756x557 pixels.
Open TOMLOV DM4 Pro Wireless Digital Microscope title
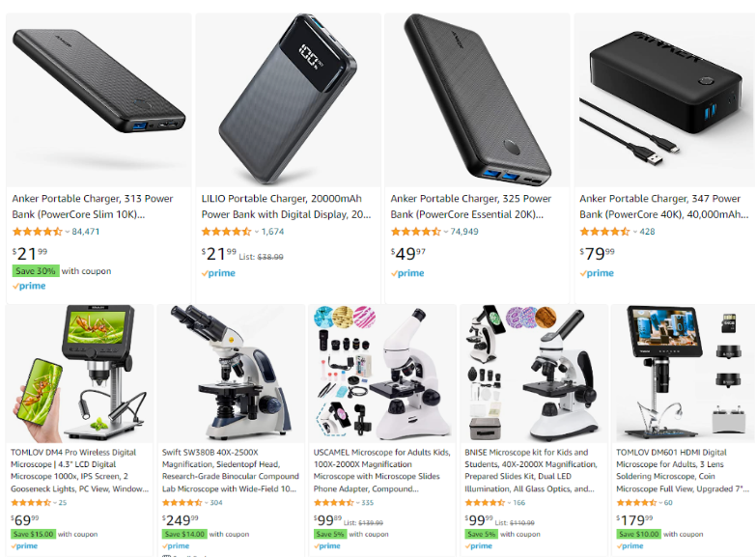point(79,470)
